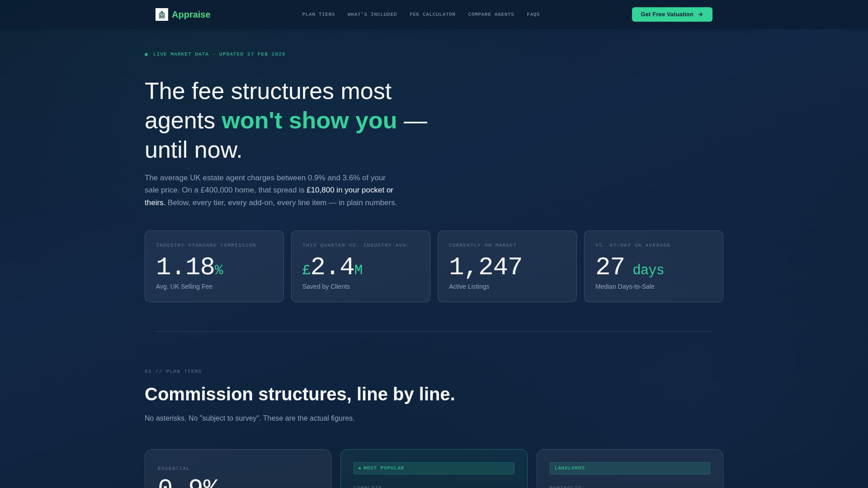Click the 27 days median value
Image resolution: width=868 pixels, height=488 pixels.
629,267
